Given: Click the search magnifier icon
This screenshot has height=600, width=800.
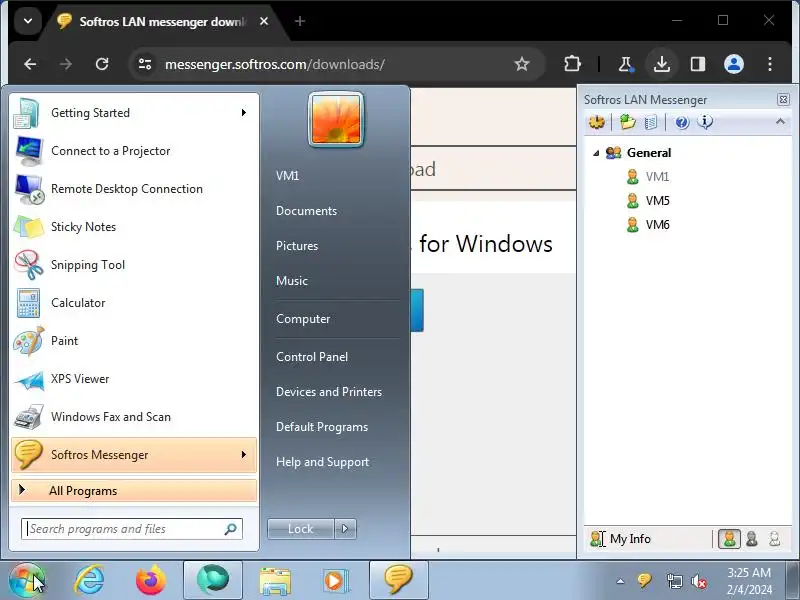Looking at the screenshot, I should point(231,529).
